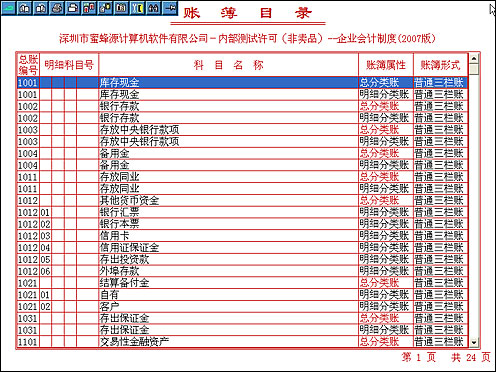
Task: Select 存放中央银行款项 明细分类账 row
Action: (x=242, y=142)
